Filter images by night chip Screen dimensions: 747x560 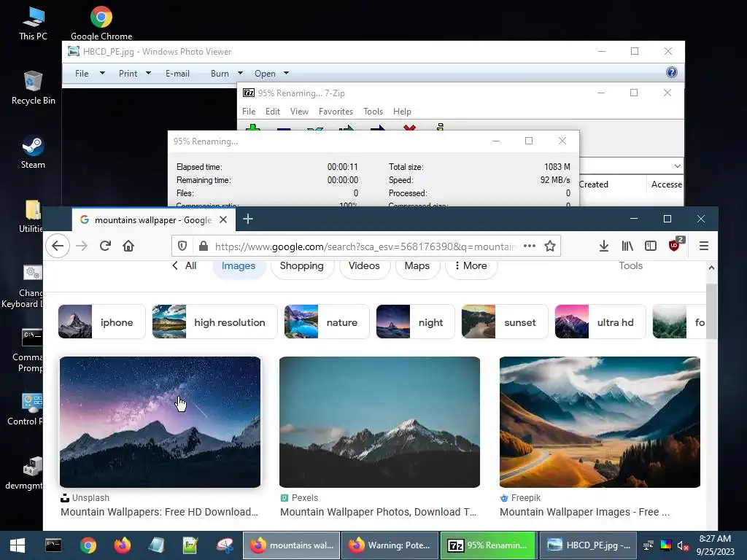[415, 322]
